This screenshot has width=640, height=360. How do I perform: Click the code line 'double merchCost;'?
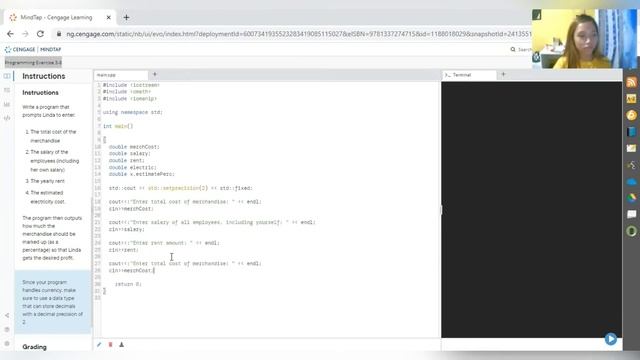point(134,147)
